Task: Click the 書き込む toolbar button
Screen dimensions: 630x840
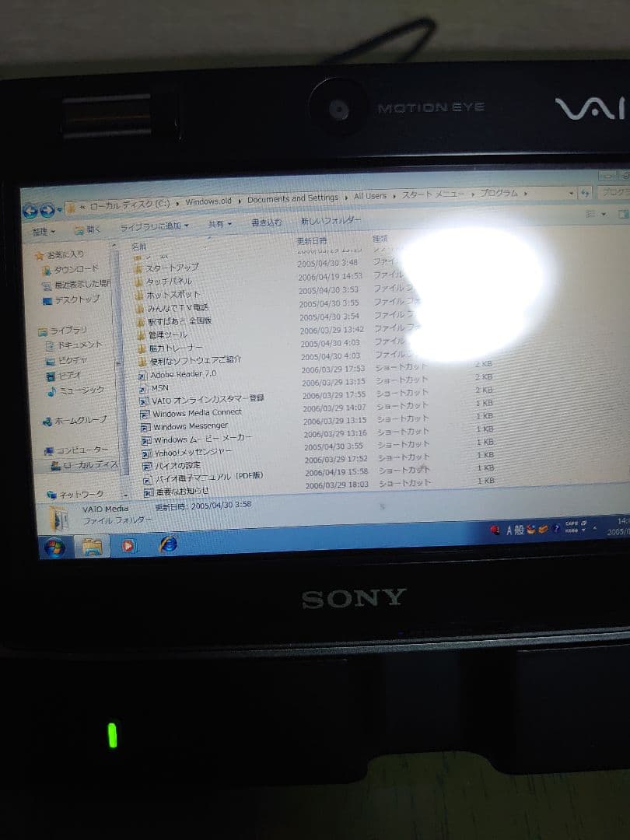Action: 267,222
